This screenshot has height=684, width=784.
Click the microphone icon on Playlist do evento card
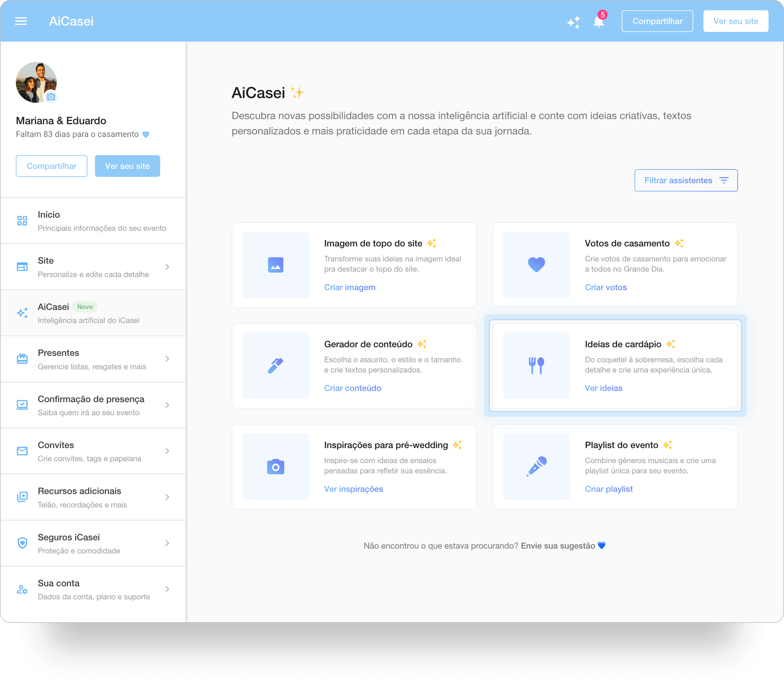pyautogui.click(x=536, y=467)
